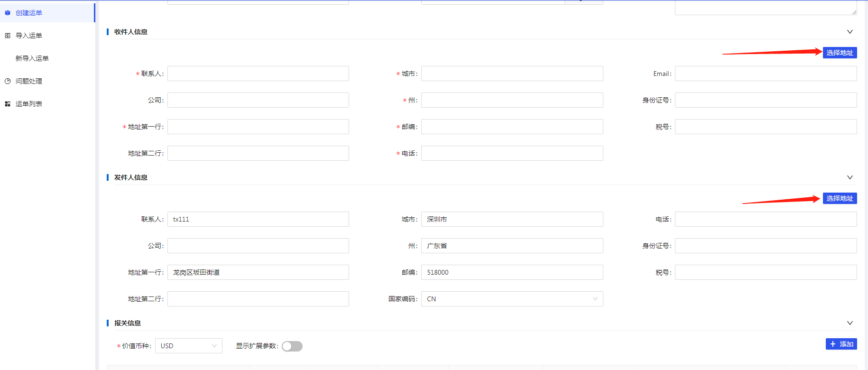Open 运单列表 menu item

tap(47, 104)
